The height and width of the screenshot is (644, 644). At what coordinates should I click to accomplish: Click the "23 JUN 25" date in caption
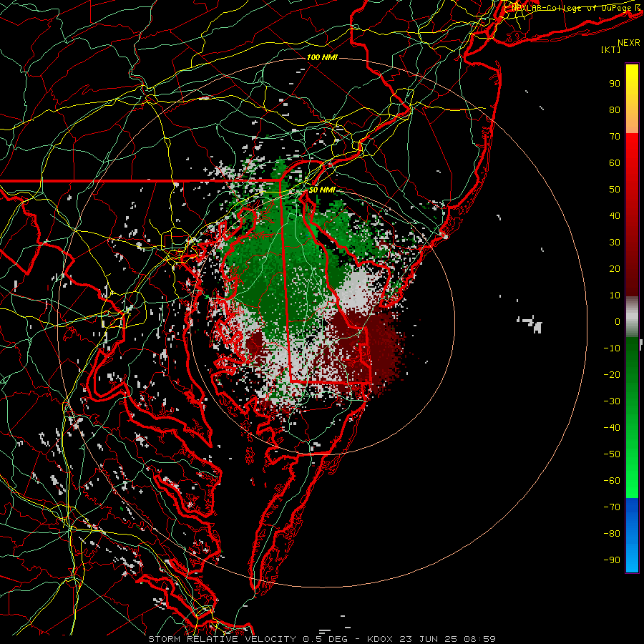[429, 639]
